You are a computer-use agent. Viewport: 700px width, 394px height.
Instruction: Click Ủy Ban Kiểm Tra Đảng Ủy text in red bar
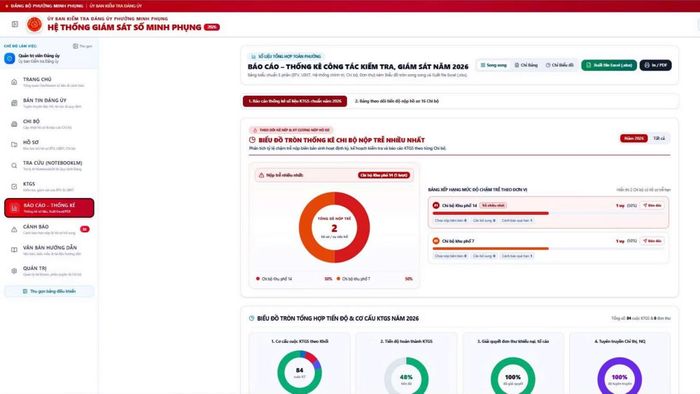[116, 6]
